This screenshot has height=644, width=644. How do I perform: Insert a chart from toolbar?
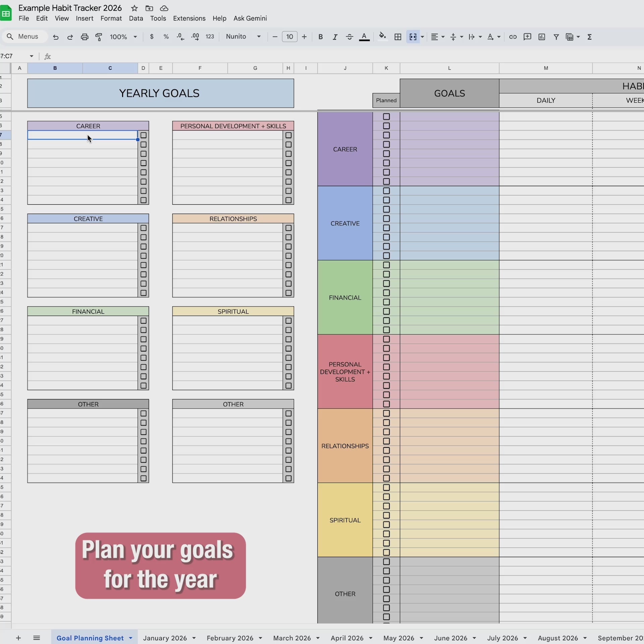pos(541,37)
